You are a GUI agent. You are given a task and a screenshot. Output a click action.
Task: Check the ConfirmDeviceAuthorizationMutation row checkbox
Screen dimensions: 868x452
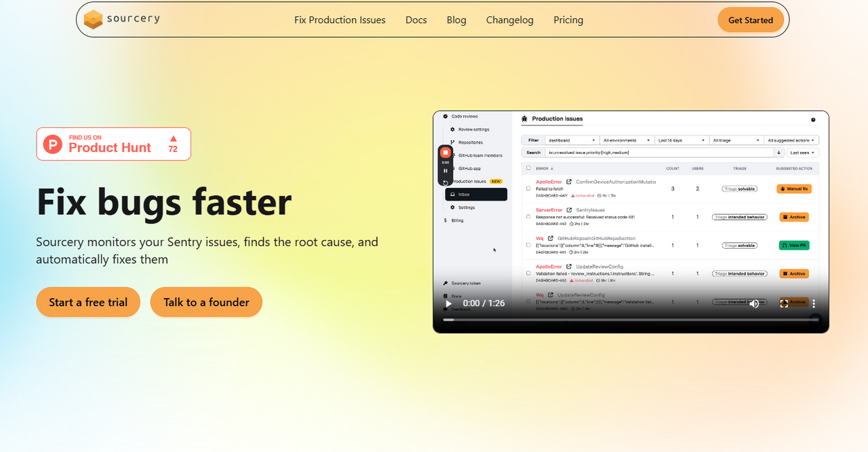pyautogui.click(x=528, y=188)
